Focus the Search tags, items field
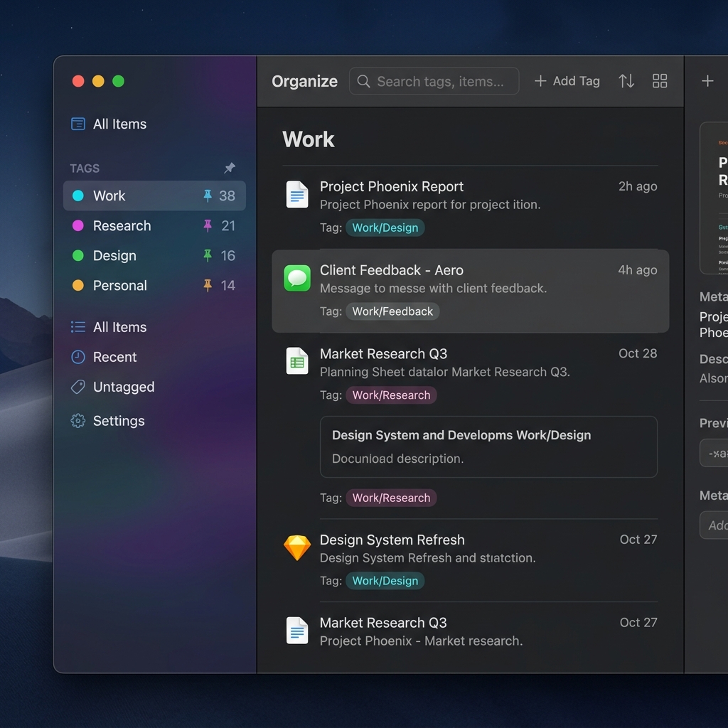 click(439, 81)
